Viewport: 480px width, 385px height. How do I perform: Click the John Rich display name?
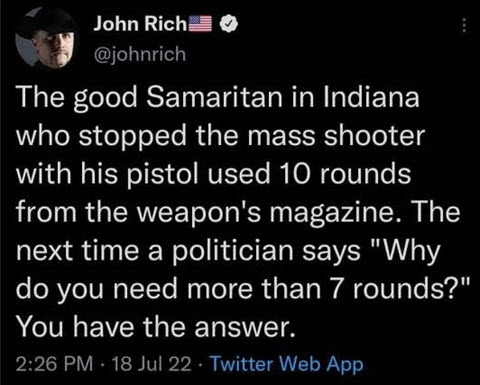pos(140,24)
